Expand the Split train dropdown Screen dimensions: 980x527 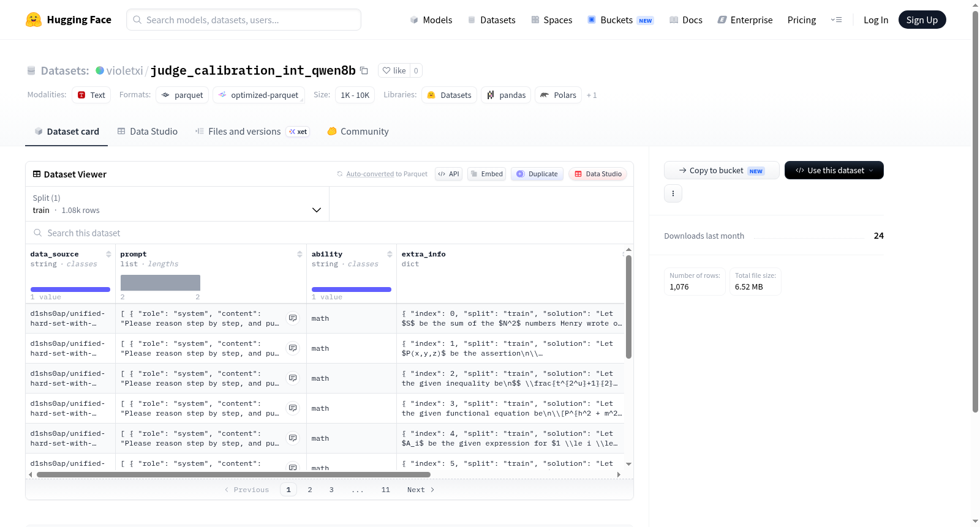[x=178, y=204]
